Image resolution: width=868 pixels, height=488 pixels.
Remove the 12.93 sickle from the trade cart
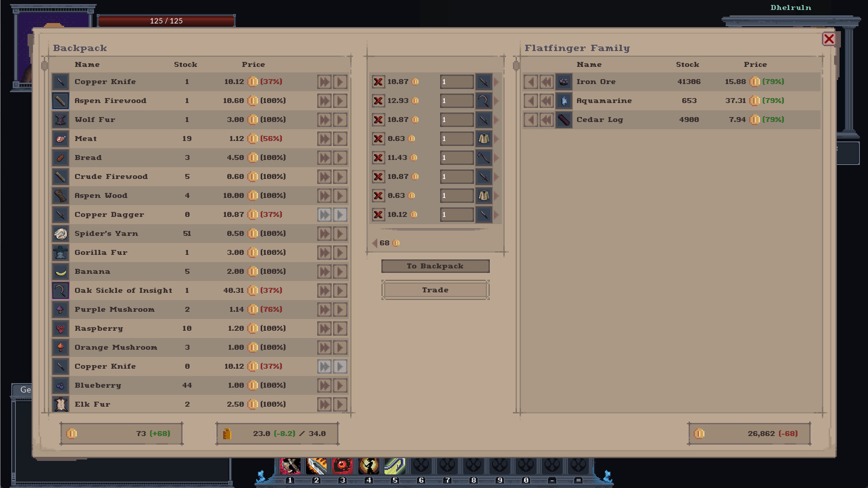click(378, 100)
